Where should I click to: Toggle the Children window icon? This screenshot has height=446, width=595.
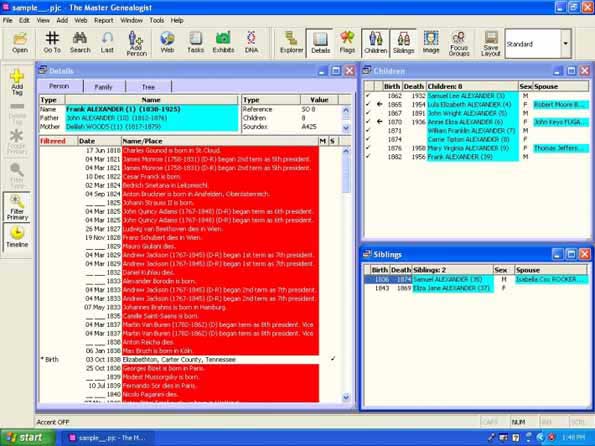pyautogui.click(x=375, y=43)
